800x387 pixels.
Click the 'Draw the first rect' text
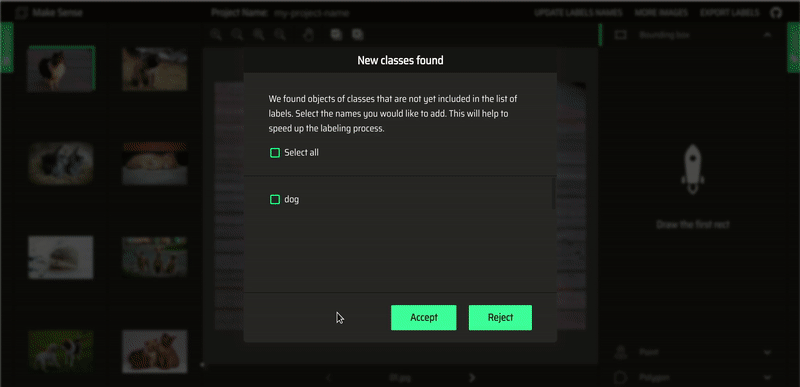coord(693,224)
